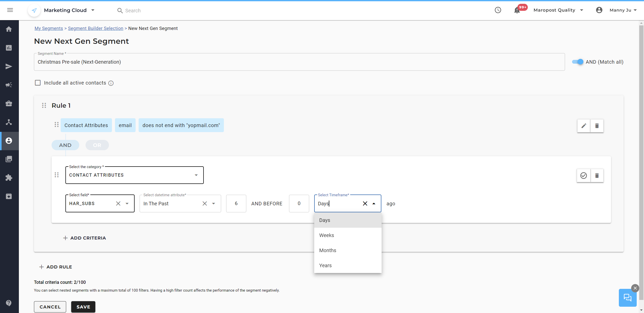The width and height of the screenshot is (644, 313).
Task: Toggle the AND (Match all) switch
Action: (578, 62)
